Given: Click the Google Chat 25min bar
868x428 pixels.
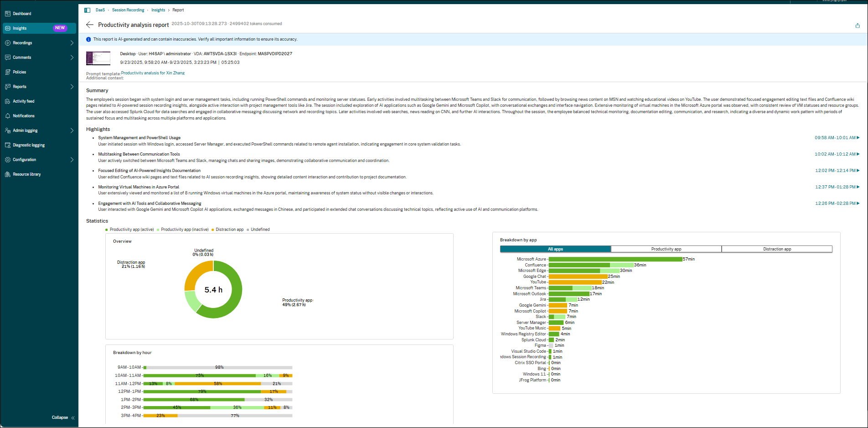Looking at the screenshot, I should pyautogui.click(x=578, y=277).
